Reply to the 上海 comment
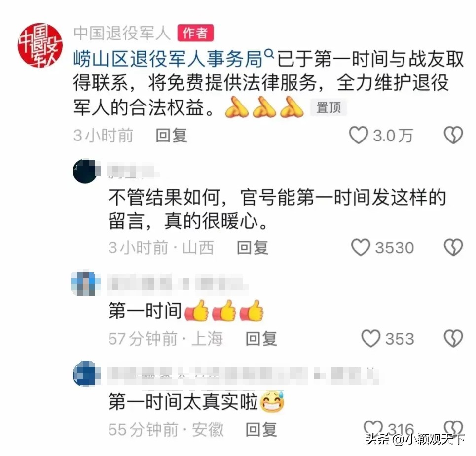The width and height of the screenshot is (476, 456). tap(261, 339)
